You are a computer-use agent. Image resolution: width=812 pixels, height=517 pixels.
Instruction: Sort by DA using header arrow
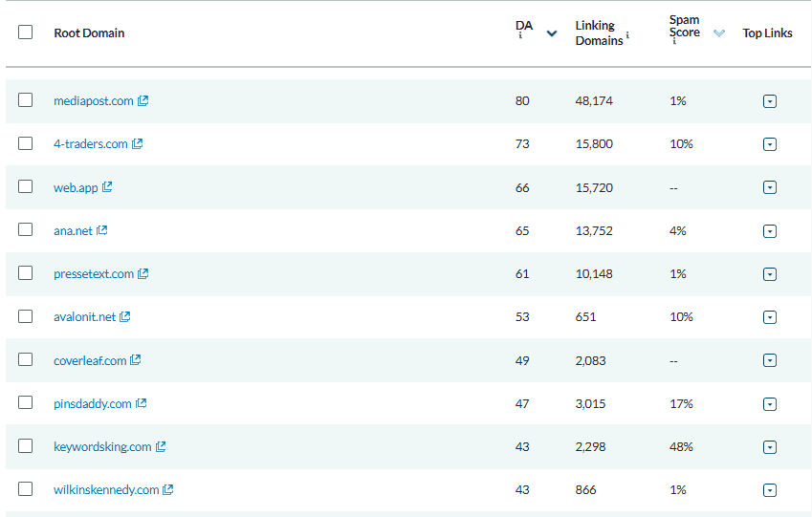tap(551, 33)
